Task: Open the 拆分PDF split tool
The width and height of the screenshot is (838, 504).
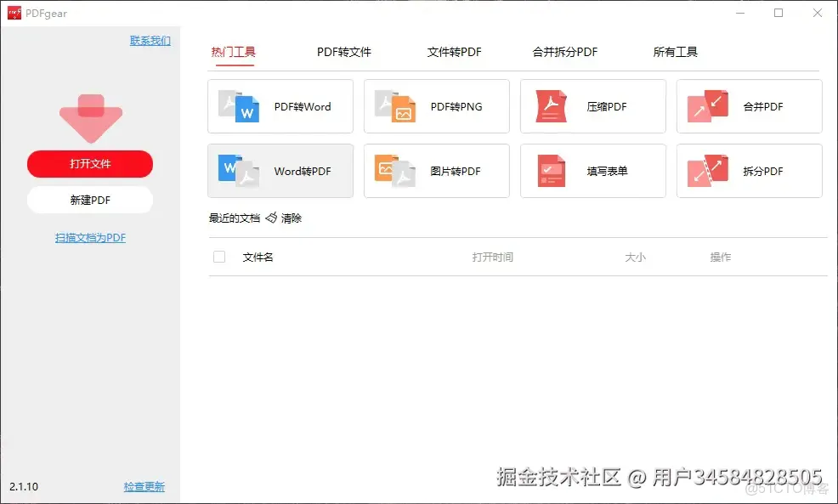Action: click(748, 171)
